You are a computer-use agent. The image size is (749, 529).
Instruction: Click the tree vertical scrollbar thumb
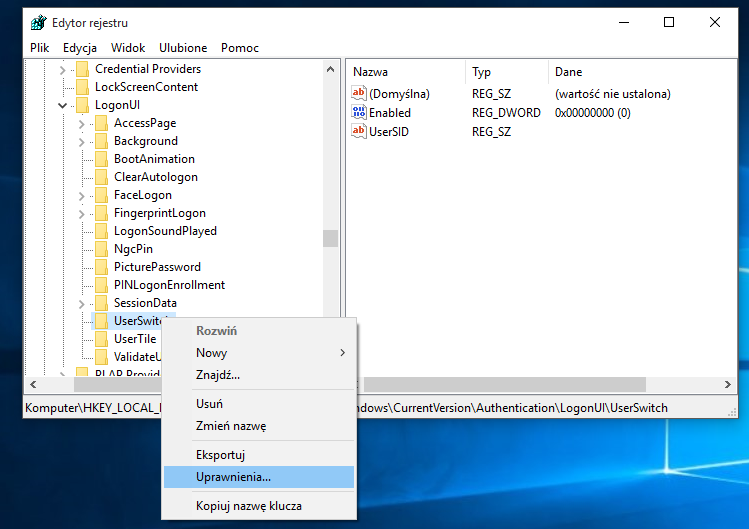(x=330, y=238)
